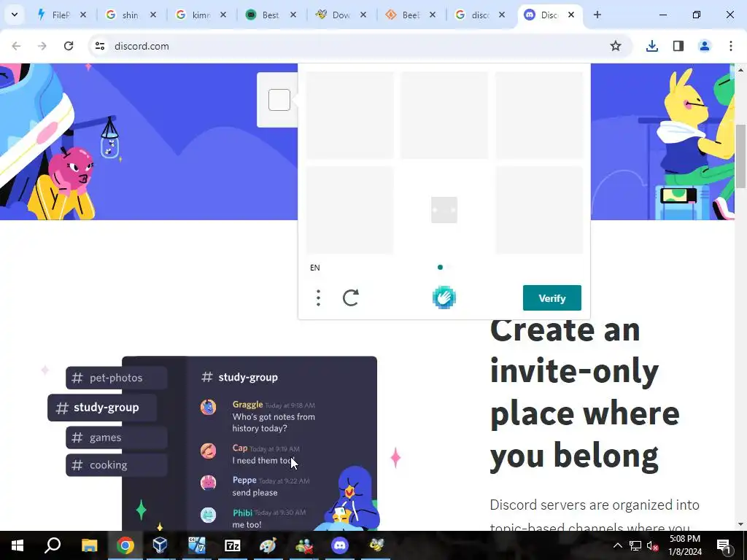Open Chrome downloads
This screenshot has height=560, width=747.
[x=651, y=46]
